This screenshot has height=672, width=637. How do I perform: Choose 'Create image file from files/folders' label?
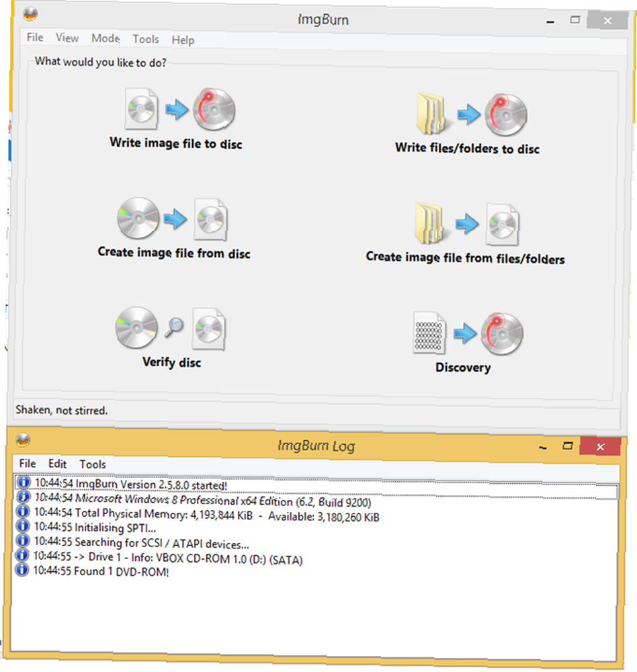coord(465,258)
